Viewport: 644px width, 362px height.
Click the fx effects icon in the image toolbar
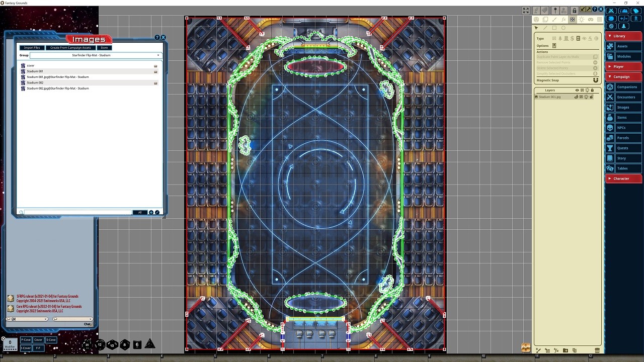coord(564,19)
